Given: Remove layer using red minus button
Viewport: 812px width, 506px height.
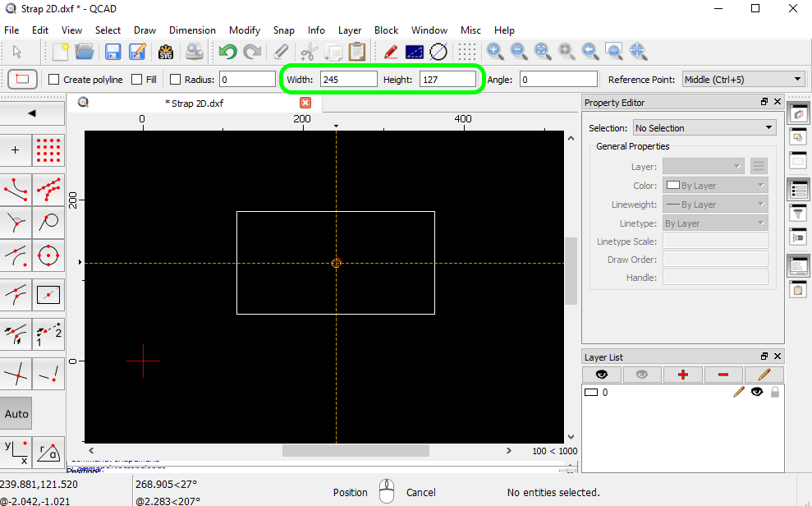Looking at the screenshot, I should 723,375.
